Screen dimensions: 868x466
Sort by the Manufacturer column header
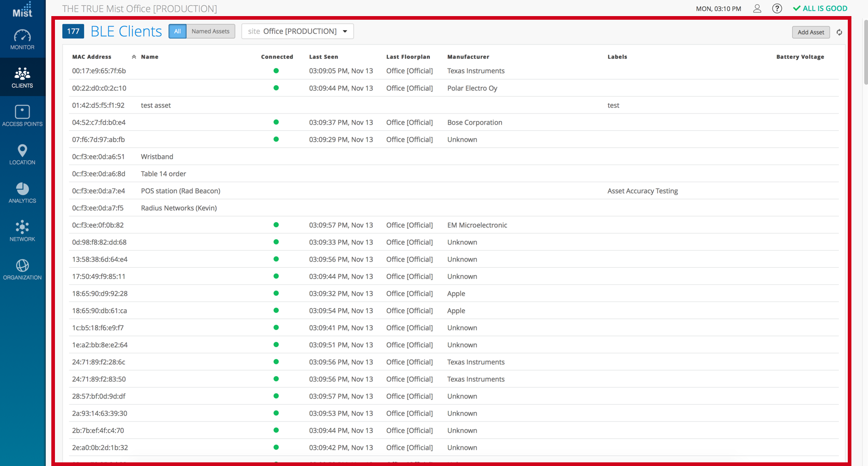[468, 57]
